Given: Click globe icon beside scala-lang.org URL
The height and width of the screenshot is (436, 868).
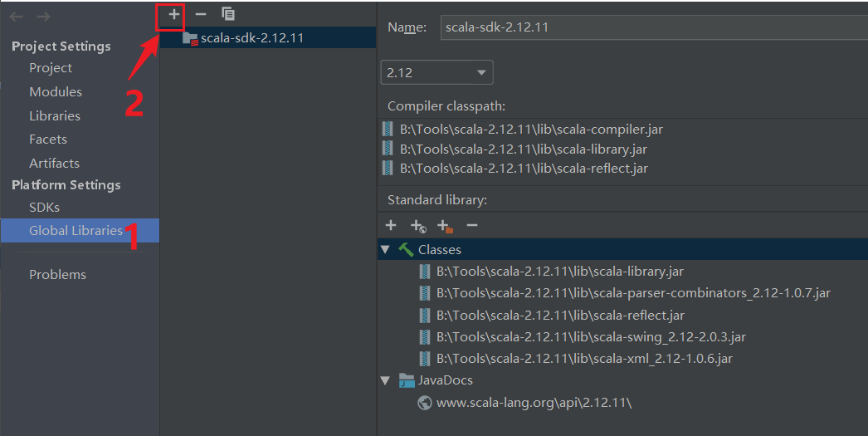Looking at the screenshot, I should 425,403.
